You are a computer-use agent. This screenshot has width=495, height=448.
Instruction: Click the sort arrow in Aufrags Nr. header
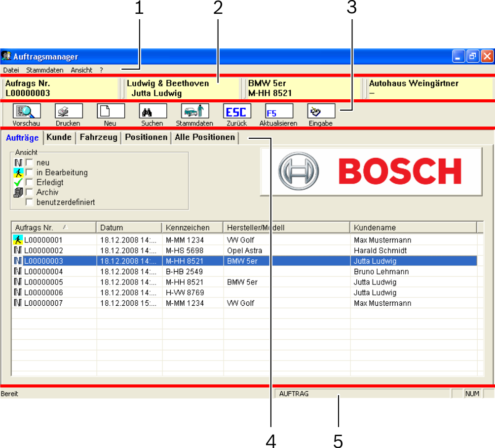(x=65, y=227)
